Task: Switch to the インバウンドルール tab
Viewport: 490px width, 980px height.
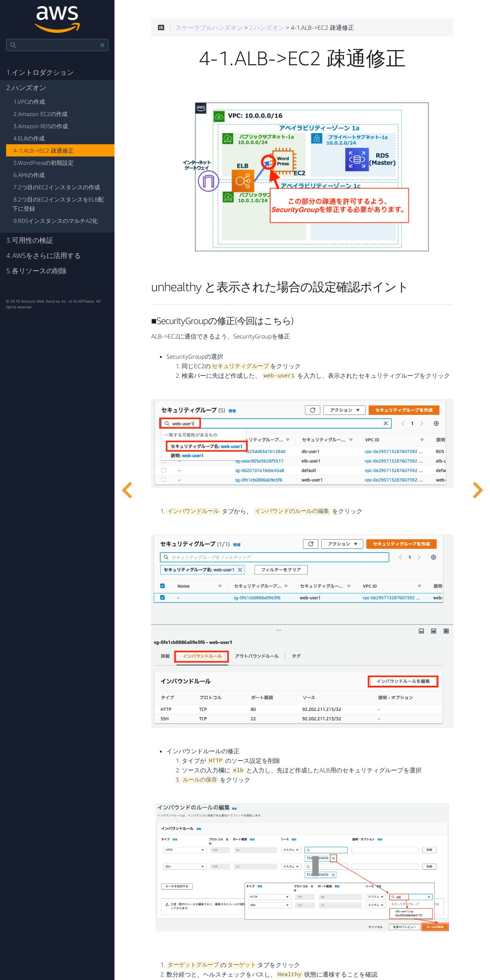Action: 202,656
